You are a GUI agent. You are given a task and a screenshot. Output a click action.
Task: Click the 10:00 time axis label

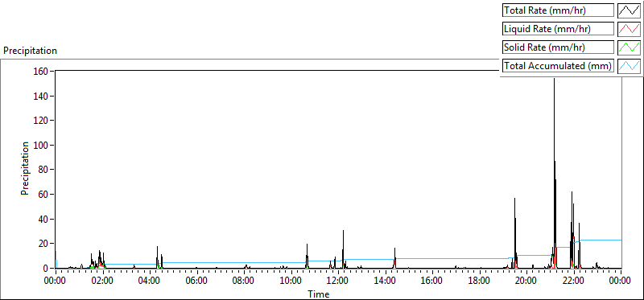tap(291, 282)
